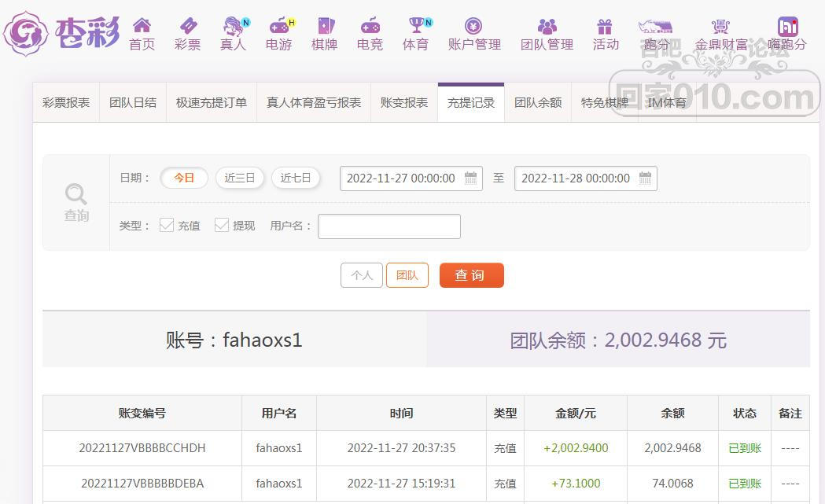The height and width of the screenshot is (504, 825).
Task: Click 账号：fahaoxs1 heading
Action: coord(234,340)
